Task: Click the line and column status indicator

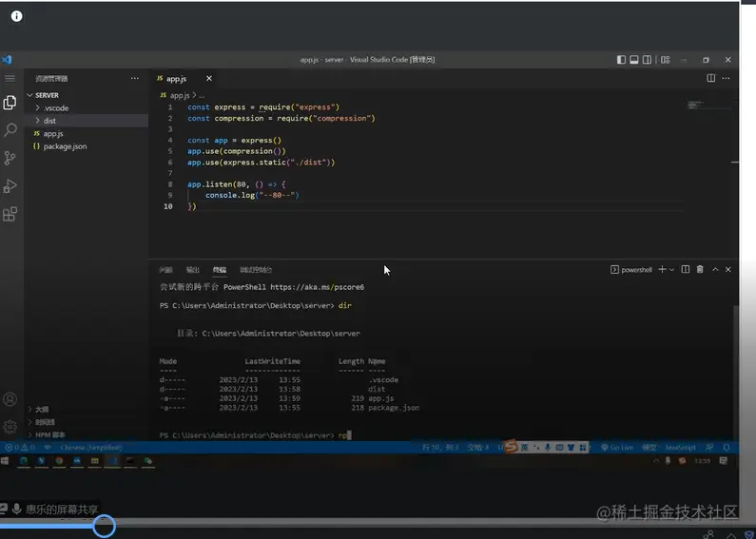Action: 440,448
